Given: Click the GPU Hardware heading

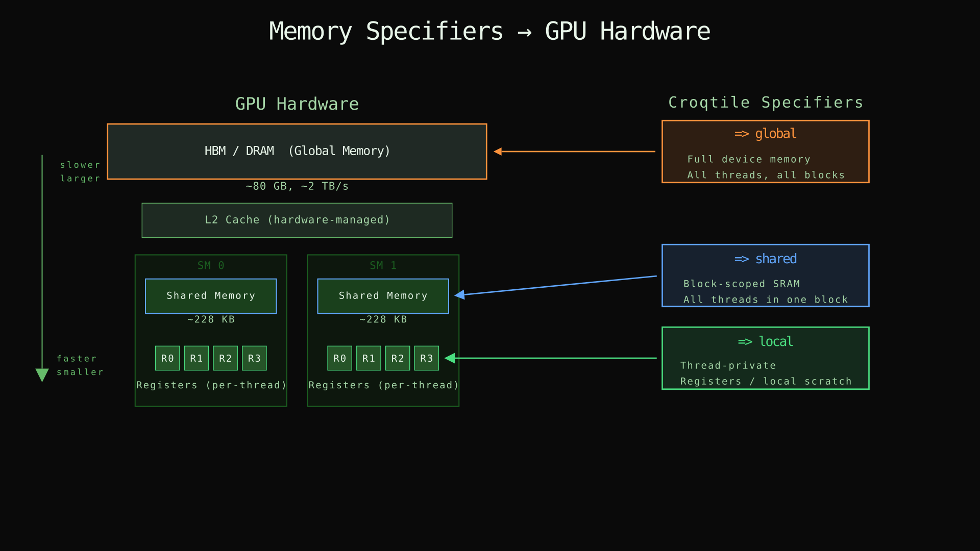Looking at the screenshot, I should pos(297,104).
